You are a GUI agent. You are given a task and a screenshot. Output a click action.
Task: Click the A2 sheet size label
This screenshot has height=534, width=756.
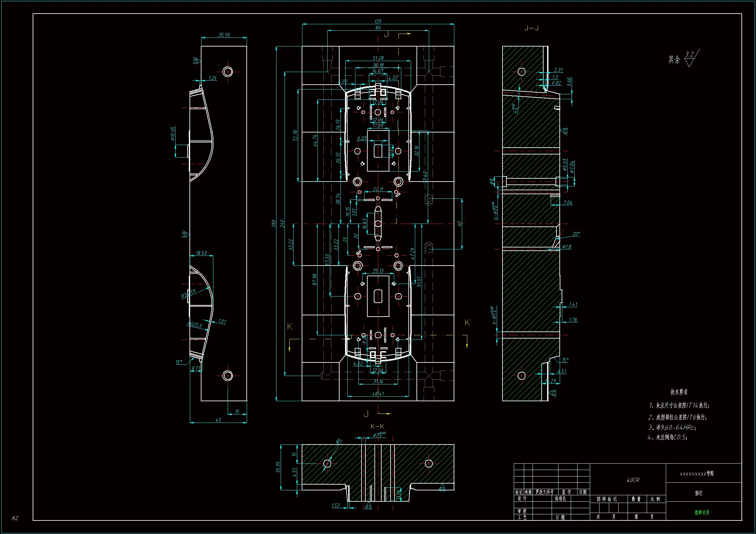pyautogui.click(x=15, y=518)
